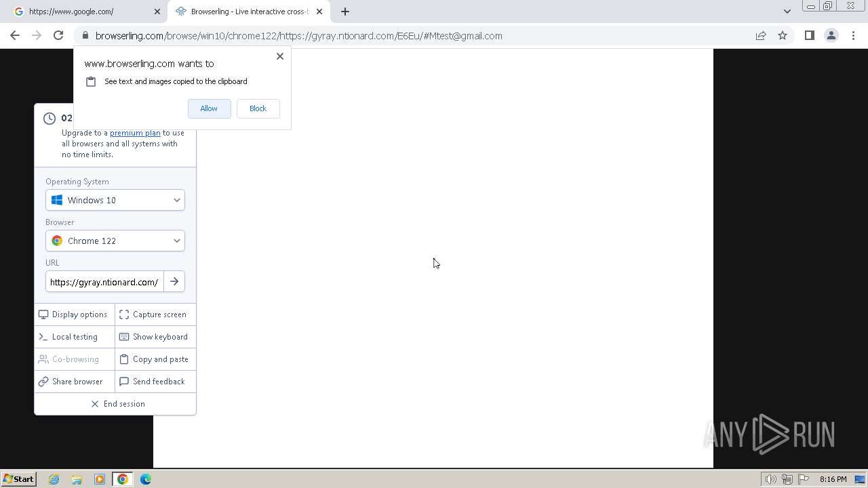
Task: Expand the Browser Chrome 122 dropdown
Action: pos(115,241)
